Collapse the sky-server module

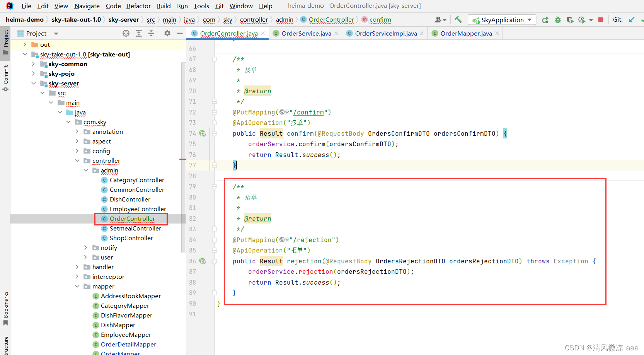click(x=34, y=83)
